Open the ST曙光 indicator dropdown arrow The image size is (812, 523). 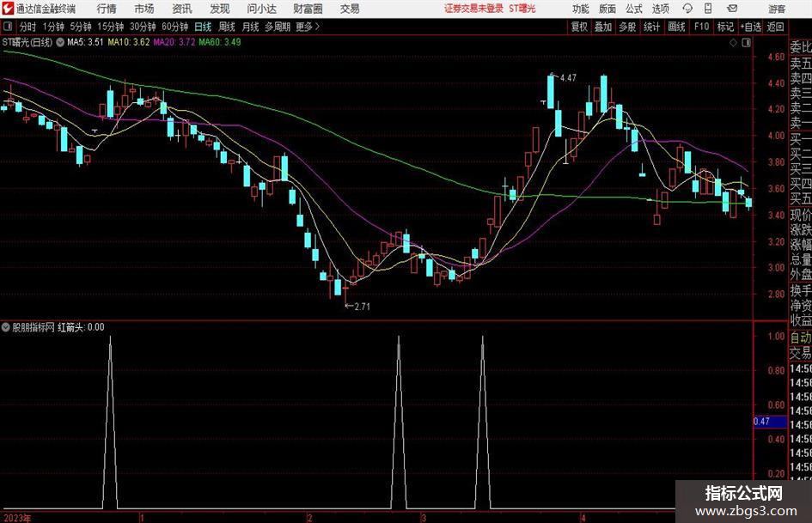(x=60, y=42)
